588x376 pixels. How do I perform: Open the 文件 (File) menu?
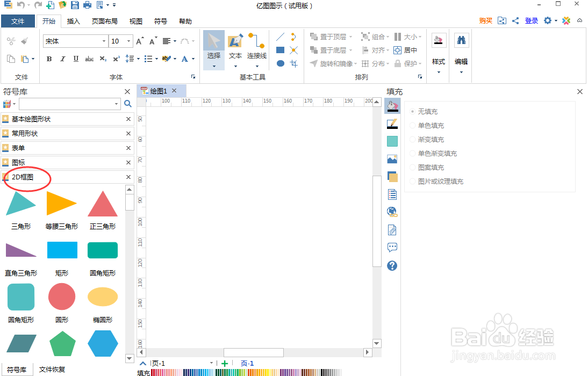[18, 21]
